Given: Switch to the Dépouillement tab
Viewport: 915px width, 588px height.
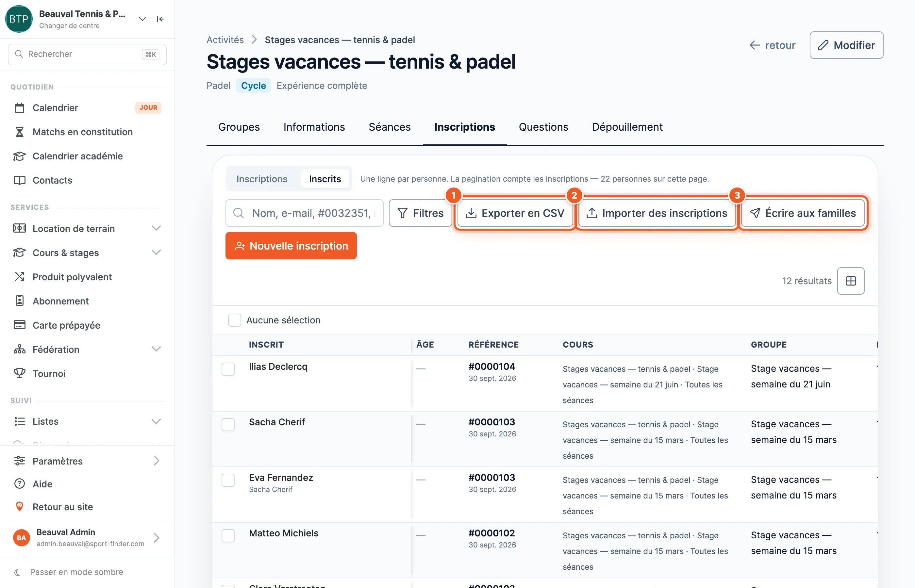Looking at the screenshot, I should coord(627,127).
